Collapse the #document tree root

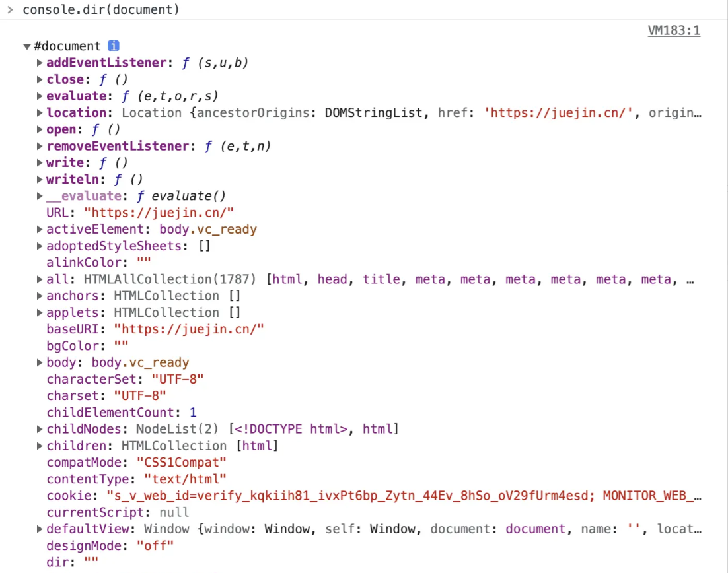[x=27, y=46]
